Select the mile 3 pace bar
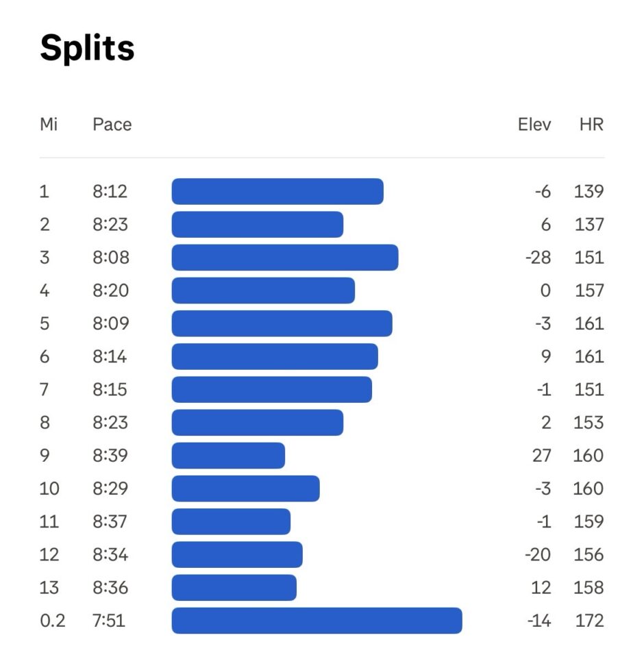The width and height of the screenshot is (644, 657). (x=285, y=258)
